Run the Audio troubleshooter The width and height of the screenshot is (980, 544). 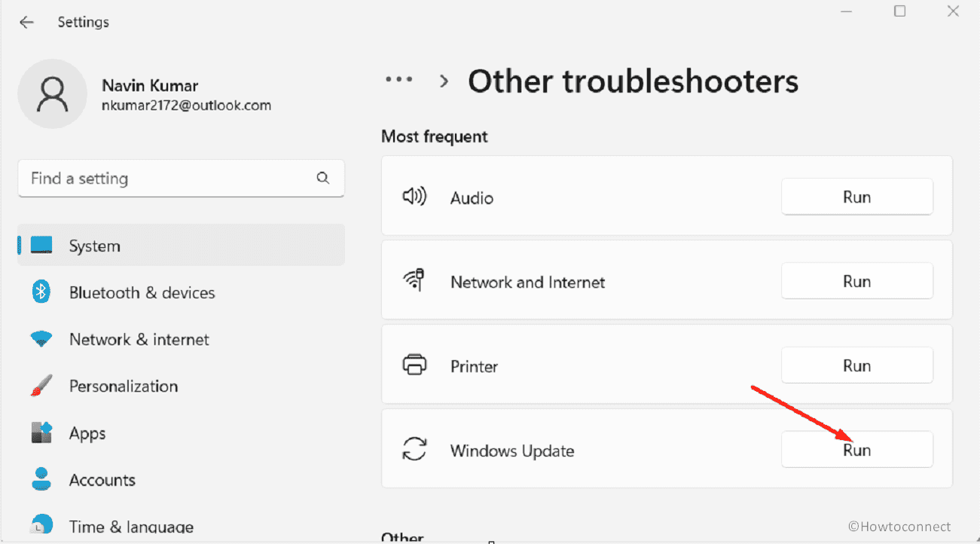pos(856,197)
